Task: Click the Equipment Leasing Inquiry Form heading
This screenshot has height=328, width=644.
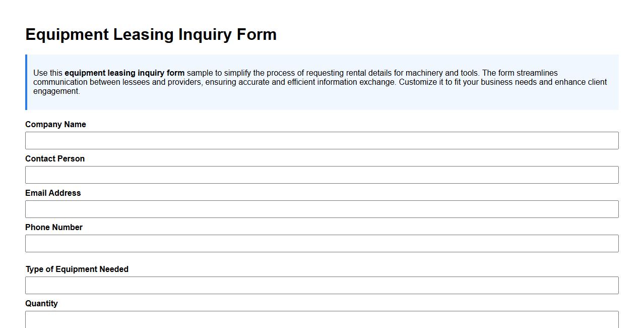Action: click(151, 34)
